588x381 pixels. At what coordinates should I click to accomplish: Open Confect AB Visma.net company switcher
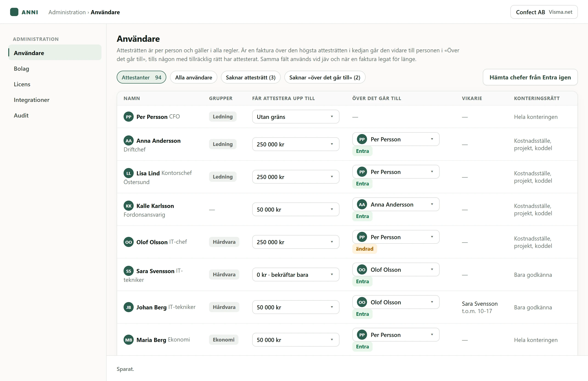544,12
